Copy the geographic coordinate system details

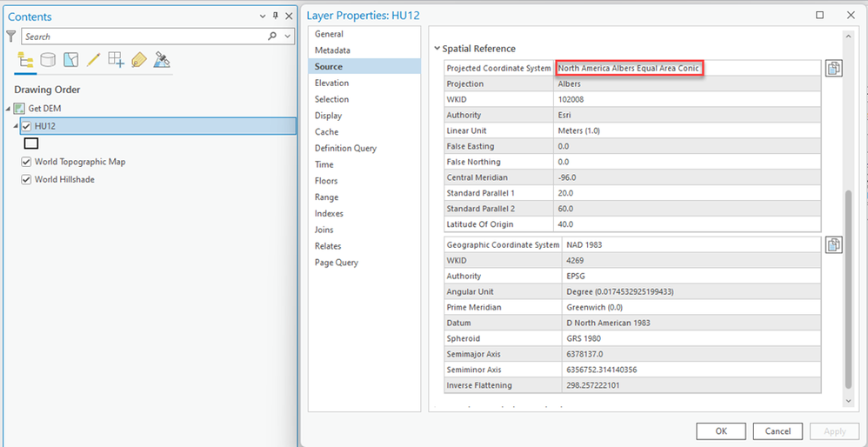point(833,245)
